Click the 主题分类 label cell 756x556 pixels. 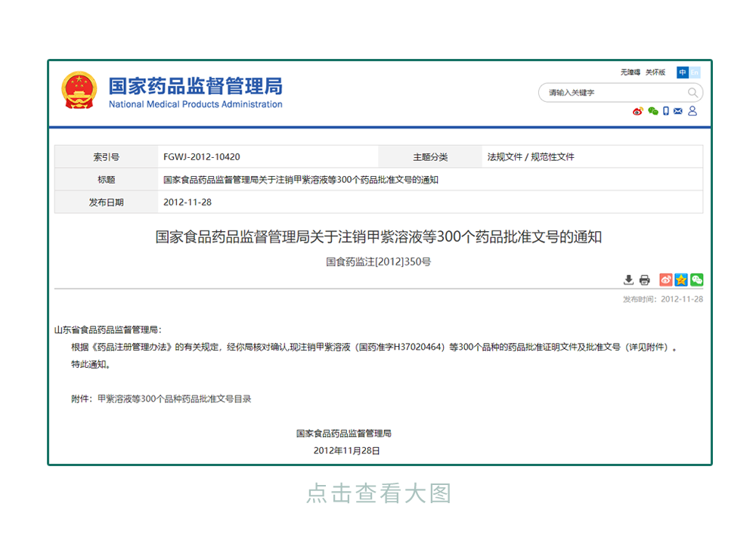430,157
